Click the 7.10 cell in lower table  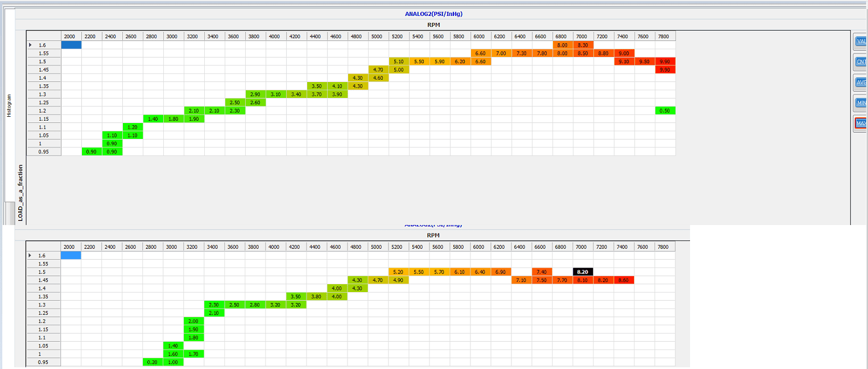[522, 280]
